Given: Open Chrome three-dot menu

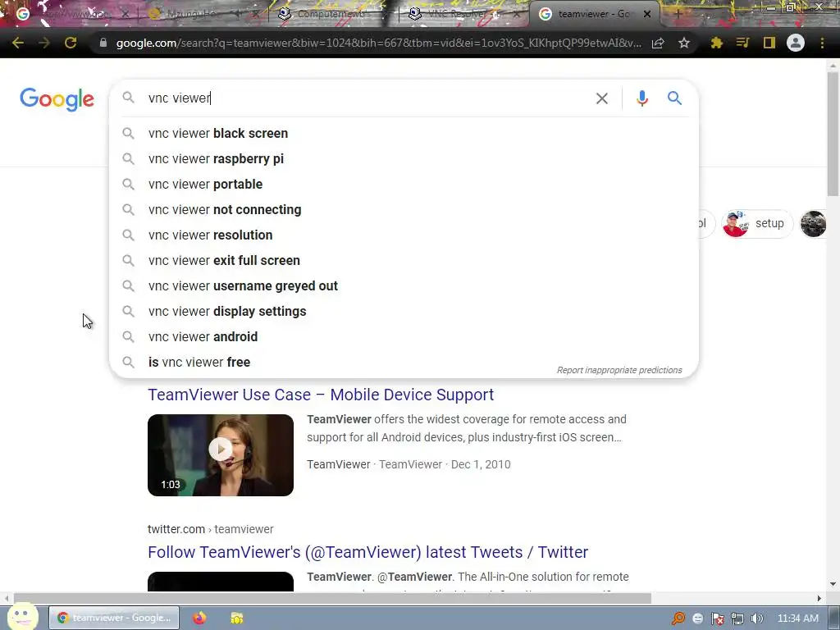Looking at the screenshot, I should pyautogui.click(x=822, y=43).
